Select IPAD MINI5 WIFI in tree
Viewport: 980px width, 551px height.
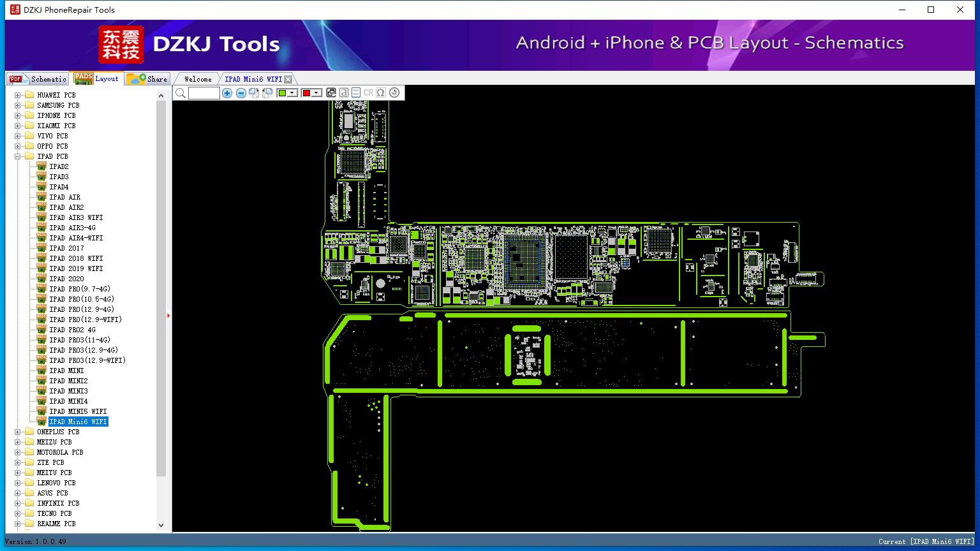pos(78,411)
